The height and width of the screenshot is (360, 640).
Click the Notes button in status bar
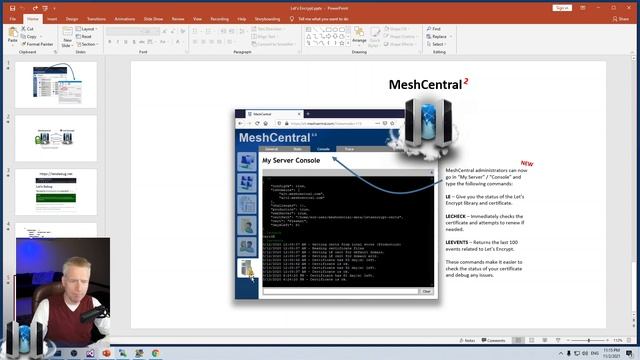coord(467,340)
